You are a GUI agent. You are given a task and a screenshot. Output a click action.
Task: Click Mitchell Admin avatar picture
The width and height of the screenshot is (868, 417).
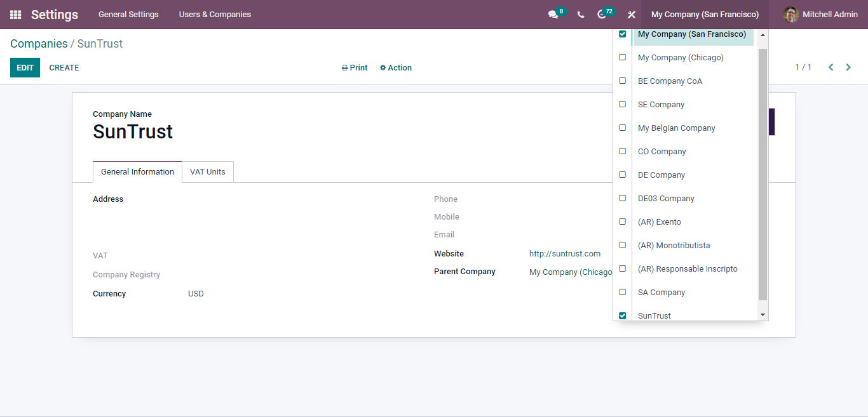point(790,15)
